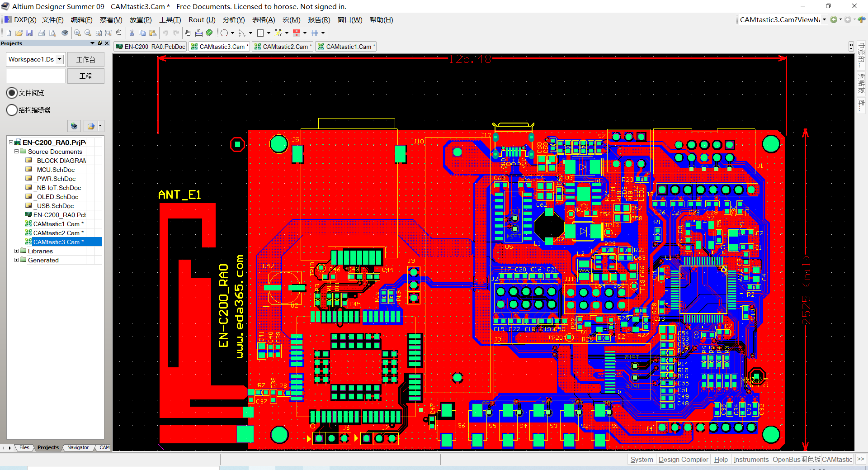Click the DXP system menu icon
The image size is (868, 470).
tap(8, 20)
